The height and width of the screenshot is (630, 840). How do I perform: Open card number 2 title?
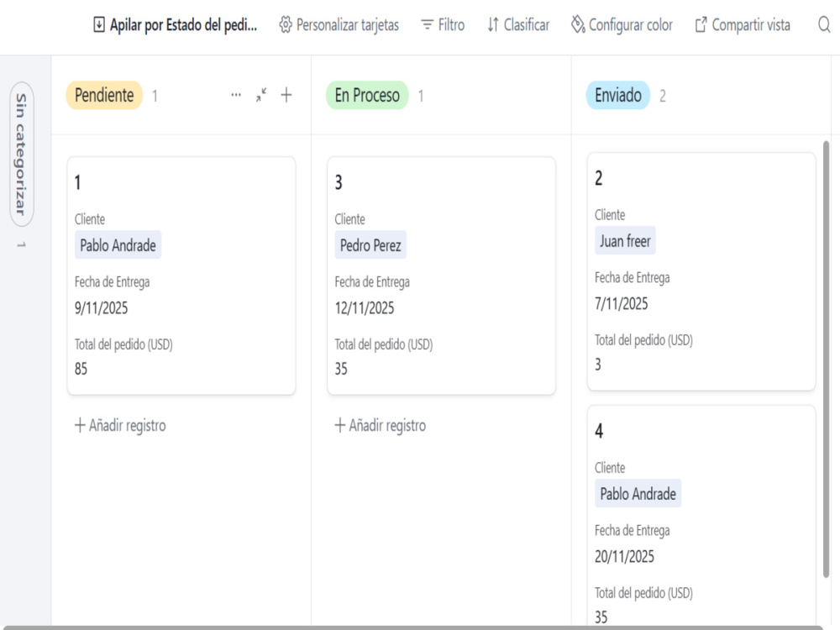pos(598,178)
